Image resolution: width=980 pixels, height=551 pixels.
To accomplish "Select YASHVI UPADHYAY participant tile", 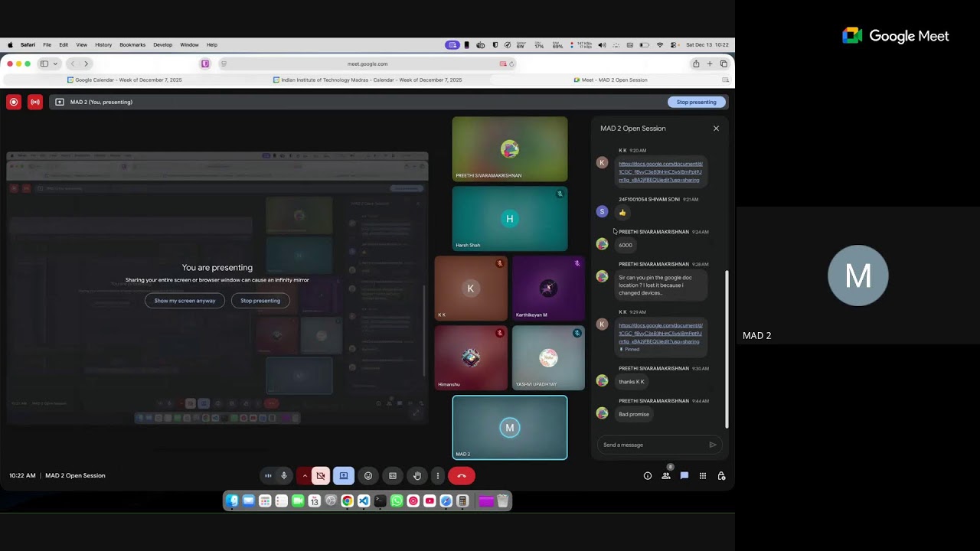I will pyautogui.click(x=548, y=358).
